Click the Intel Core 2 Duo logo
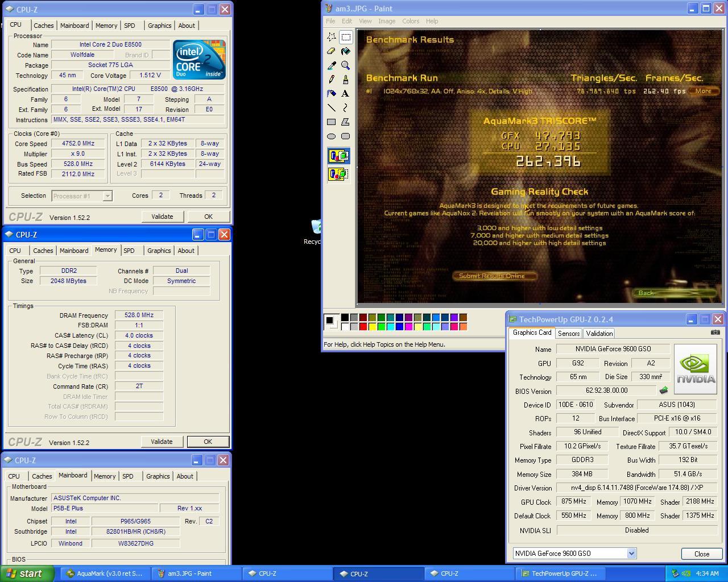 click(200, 59)
